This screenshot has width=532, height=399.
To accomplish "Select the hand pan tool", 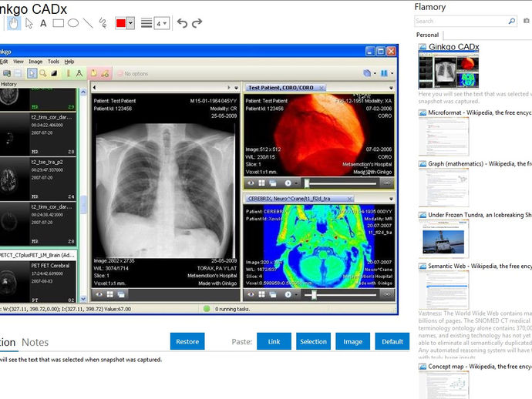I will [14, 23].
